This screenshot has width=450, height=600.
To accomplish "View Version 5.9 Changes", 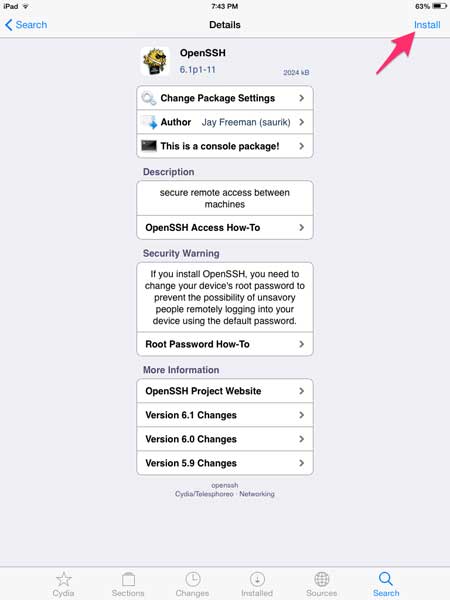I will click(x=225, y=463).
